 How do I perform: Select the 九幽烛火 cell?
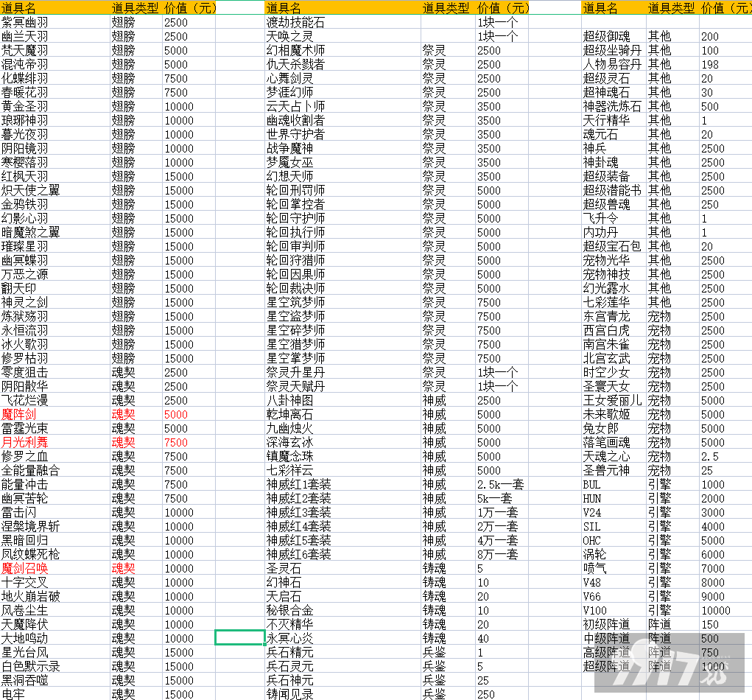289,428
